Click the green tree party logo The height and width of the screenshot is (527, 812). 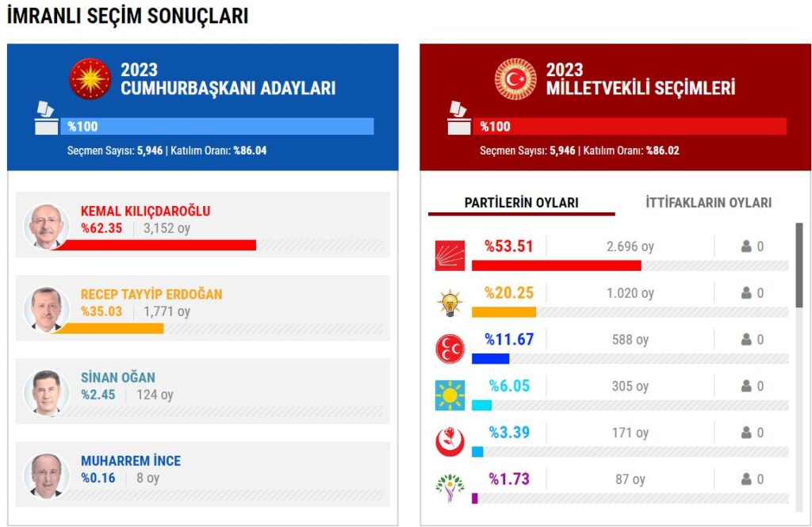coord(450,488)
